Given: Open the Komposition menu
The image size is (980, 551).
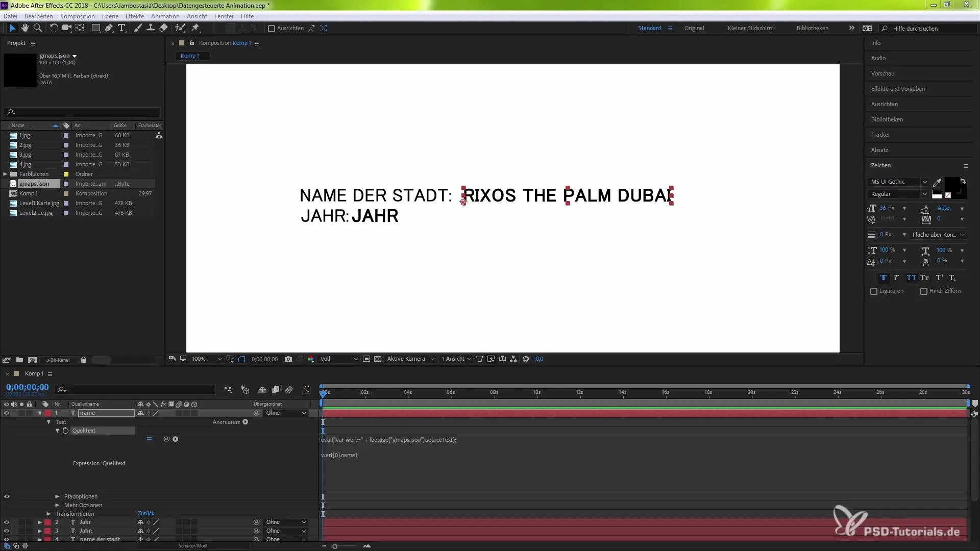Looking at the screenshot, I should (x=77, y=16).
